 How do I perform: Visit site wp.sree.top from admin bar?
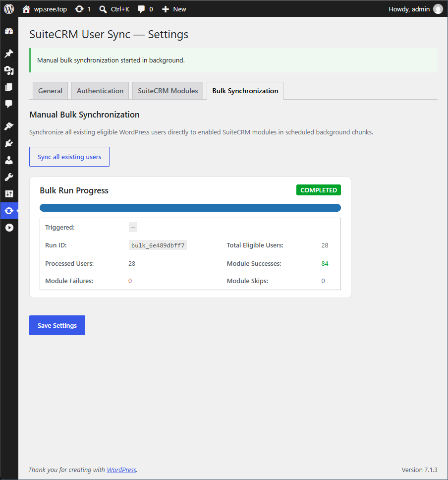45,9
